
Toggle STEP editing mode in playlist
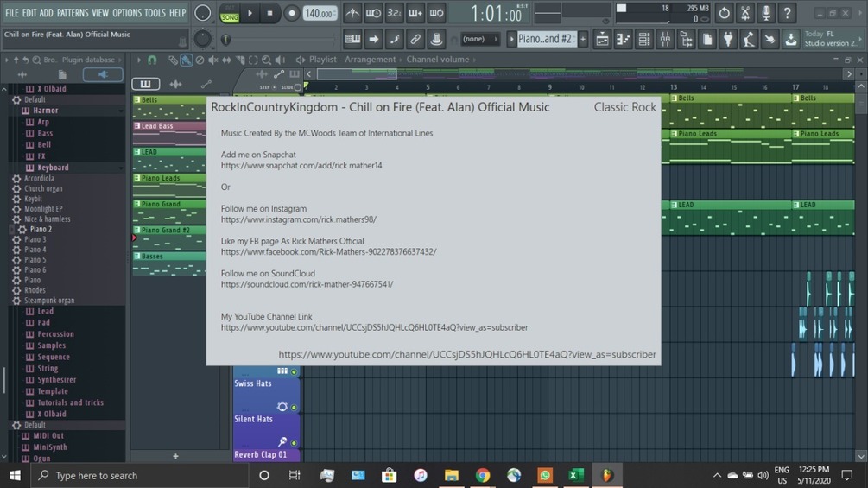coord(274,87)
